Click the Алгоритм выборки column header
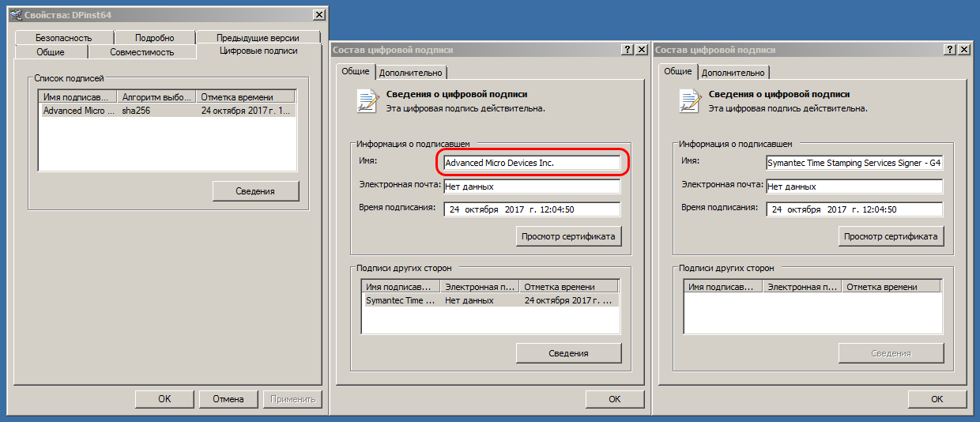This screenshot has height=422, width=980. tap(156, 97)
